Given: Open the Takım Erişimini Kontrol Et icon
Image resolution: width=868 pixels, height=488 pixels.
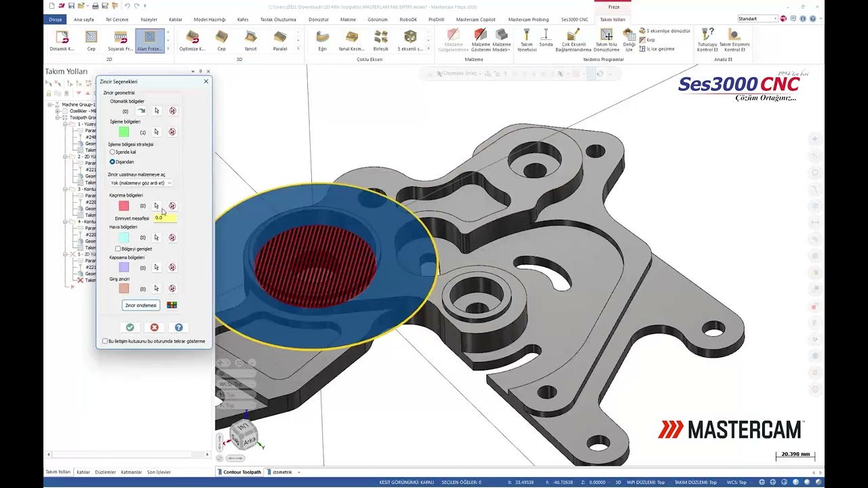Looking at the screenshot, I should pyautogui.click(x=734, y=41).
